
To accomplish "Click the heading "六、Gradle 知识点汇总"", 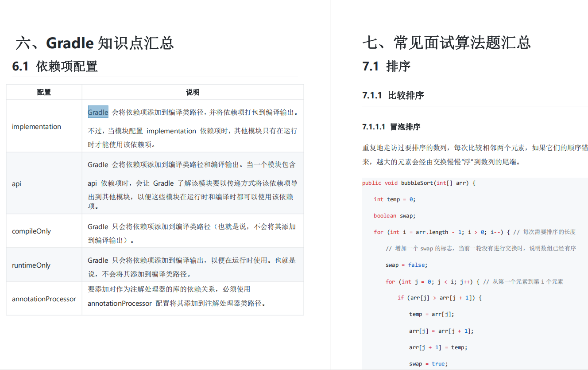I will point(94,43).
